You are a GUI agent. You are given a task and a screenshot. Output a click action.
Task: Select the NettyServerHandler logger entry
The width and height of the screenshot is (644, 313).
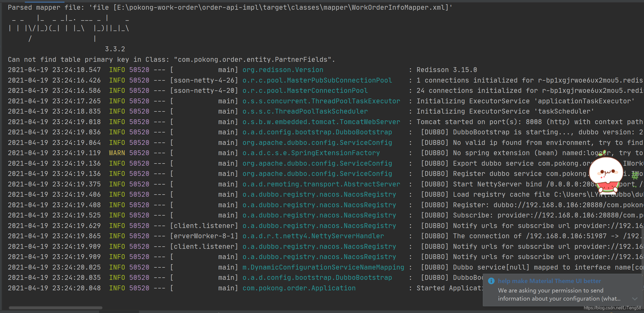pos(313,236)
